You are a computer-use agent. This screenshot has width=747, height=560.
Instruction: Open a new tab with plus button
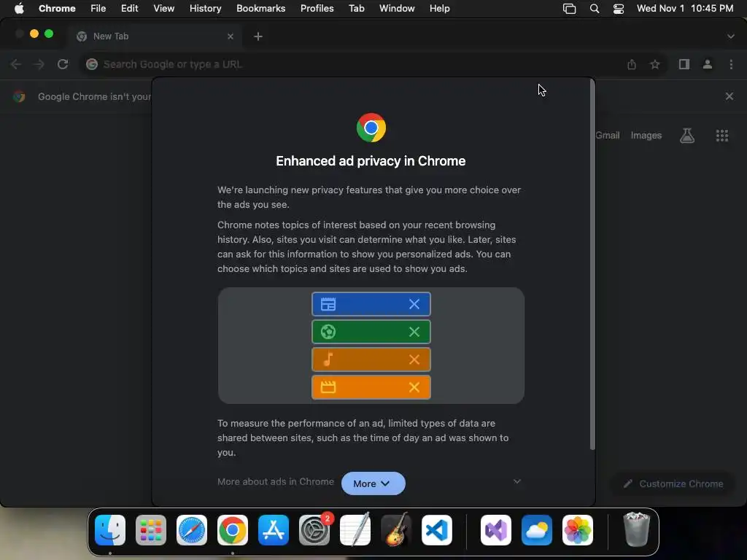coord(258,36)
